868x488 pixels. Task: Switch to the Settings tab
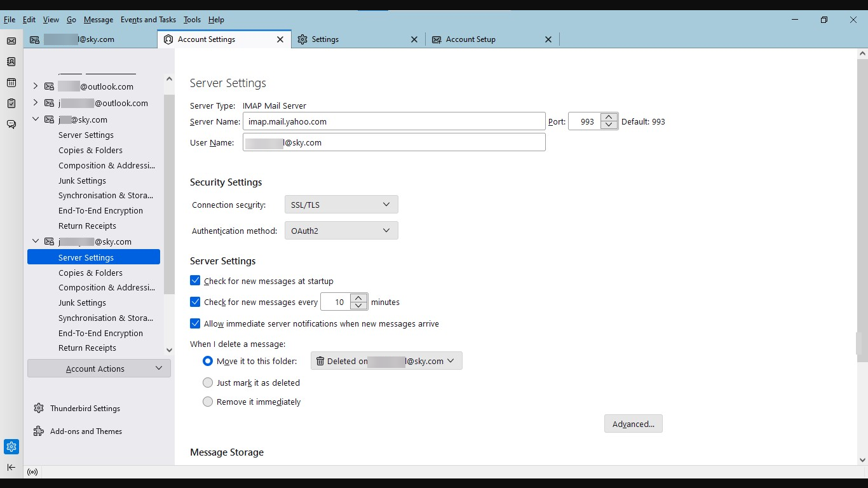(326, 39)
